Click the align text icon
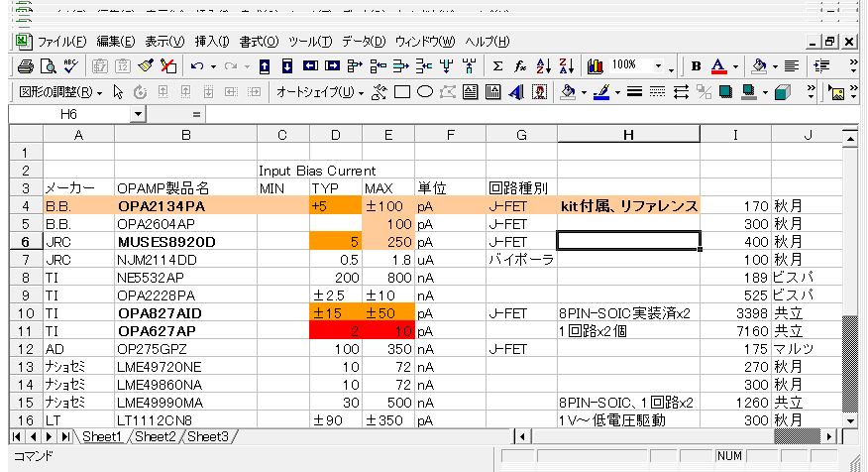The height and width of the screenshot is (472, 868). click(x=792, y=66)
